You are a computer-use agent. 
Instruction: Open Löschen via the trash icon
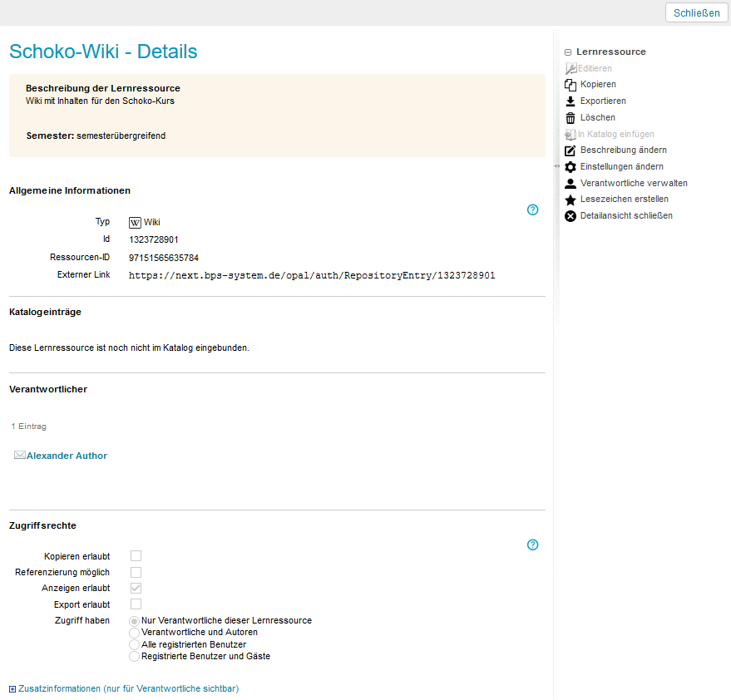(x=570, y=117)
